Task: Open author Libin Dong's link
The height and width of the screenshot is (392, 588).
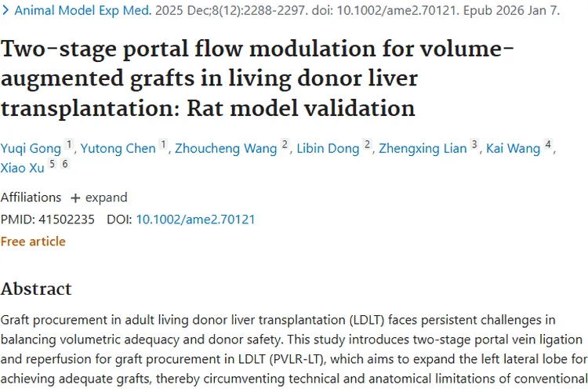Action: (x=328, y=148)
